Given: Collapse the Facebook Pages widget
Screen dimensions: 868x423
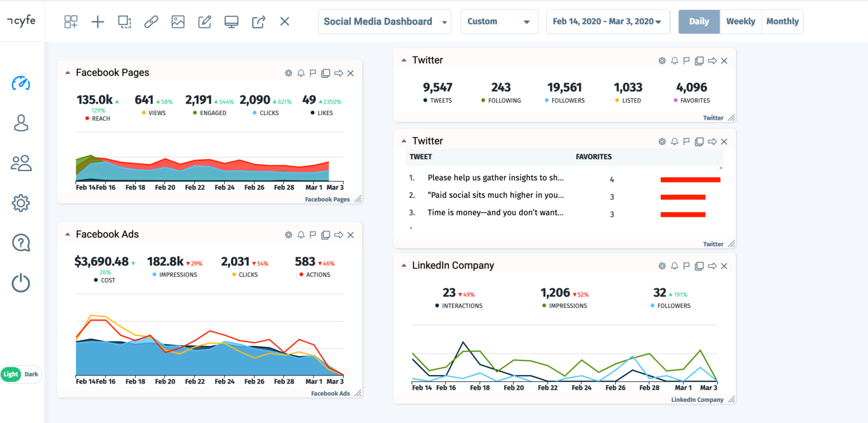Looking at the screenshot, I should click(67, 72).
